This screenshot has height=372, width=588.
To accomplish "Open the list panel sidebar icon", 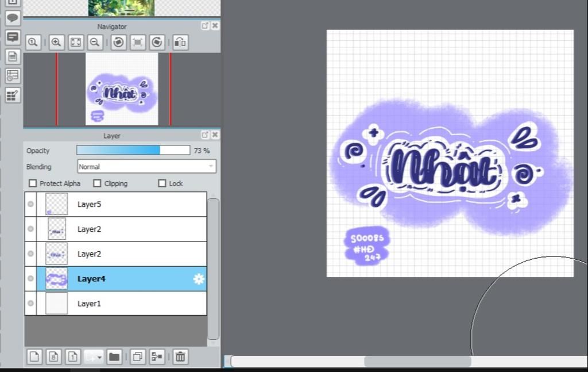I will (13, 76).
